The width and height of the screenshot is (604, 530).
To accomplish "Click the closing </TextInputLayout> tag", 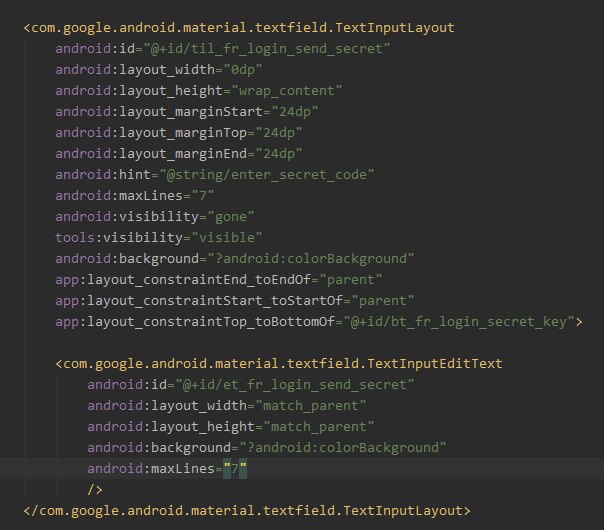I will (x=247, y=511).
